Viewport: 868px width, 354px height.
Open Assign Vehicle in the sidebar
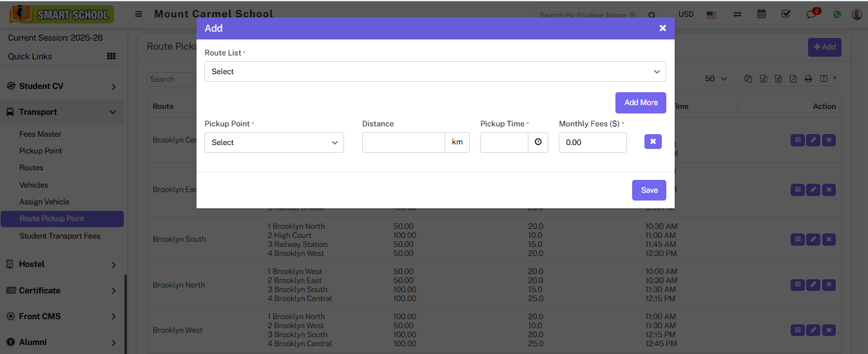click(x=44, y=202)
